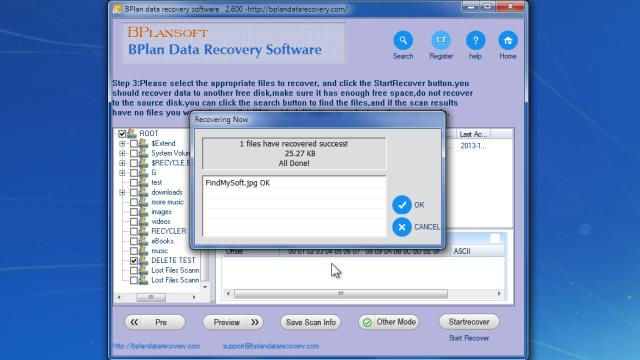Uncheck the DELETE TEST checkbox
640x360 pixels.
click(134, 260)
